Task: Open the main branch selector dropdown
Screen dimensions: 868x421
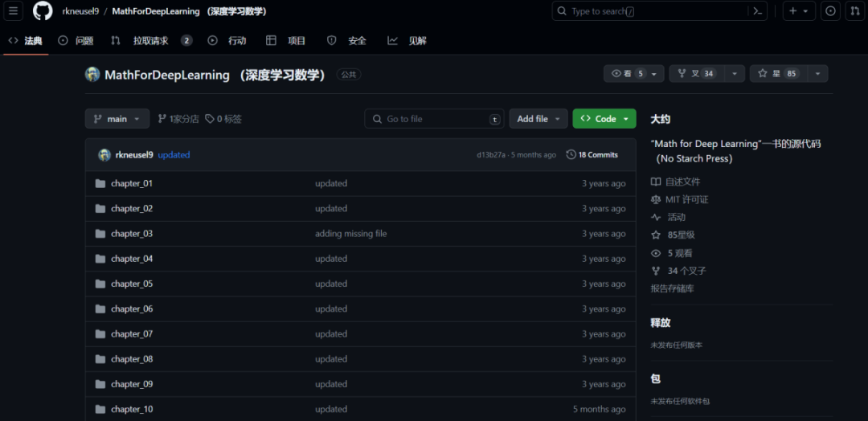Action: (117, 119)
